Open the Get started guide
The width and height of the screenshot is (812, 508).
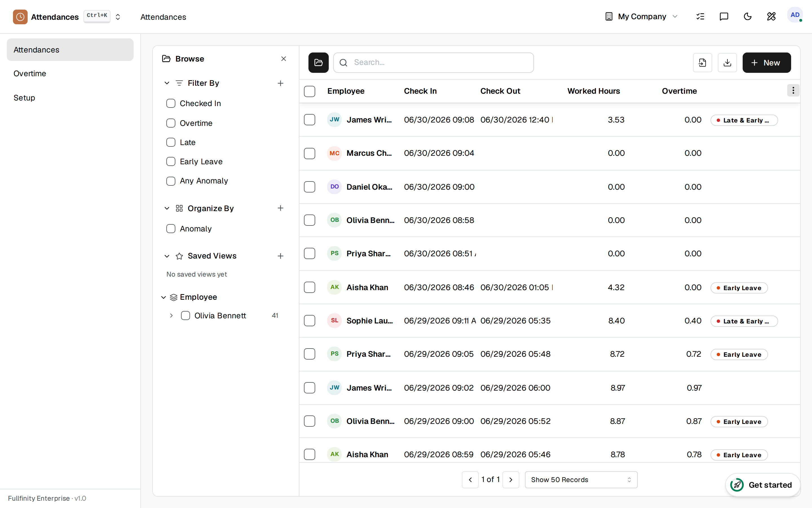click(x=762, y=485)
